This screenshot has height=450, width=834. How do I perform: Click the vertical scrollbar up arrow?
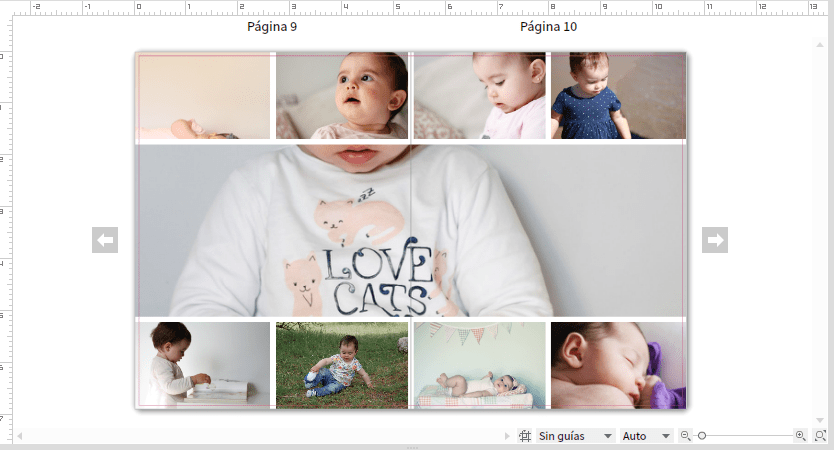pyautogui.click(x=820, y=45)
